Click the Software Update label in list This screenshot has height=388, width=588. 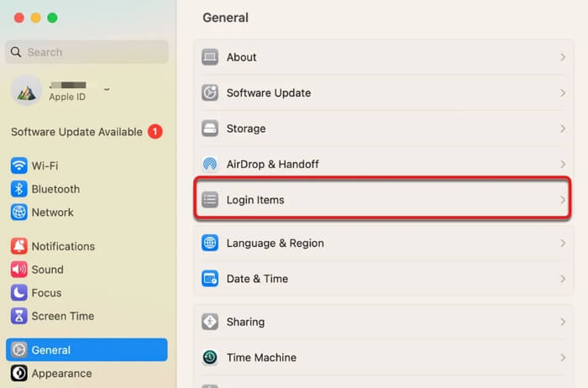[269, 92]
